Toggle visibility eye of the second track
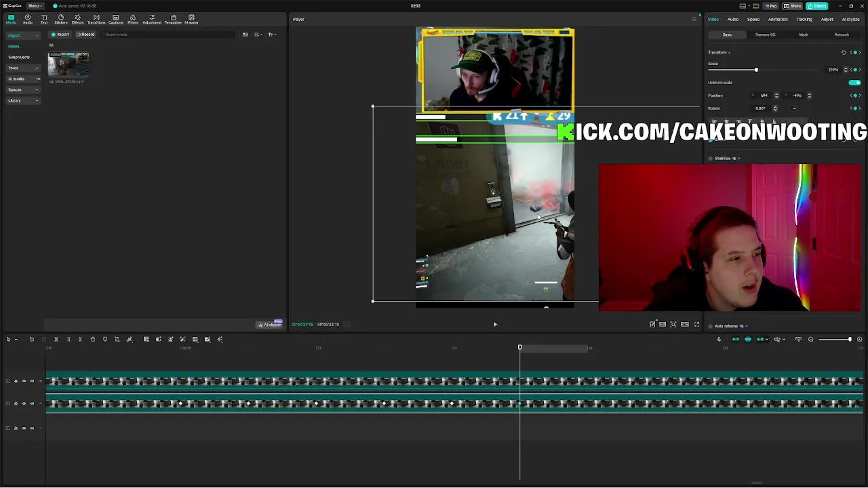This screenshot has height=488, width=868. (24, 403)
